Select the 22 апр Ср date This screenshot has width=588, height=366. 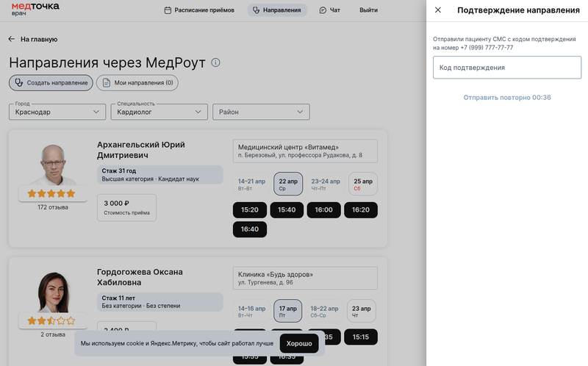coord(288,184)
